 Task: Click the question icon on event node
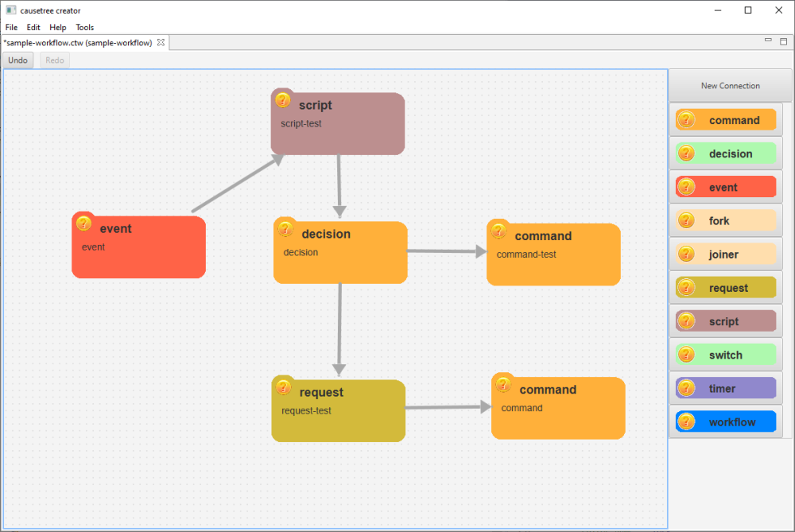pyautogui.click(x=83, y=223)
